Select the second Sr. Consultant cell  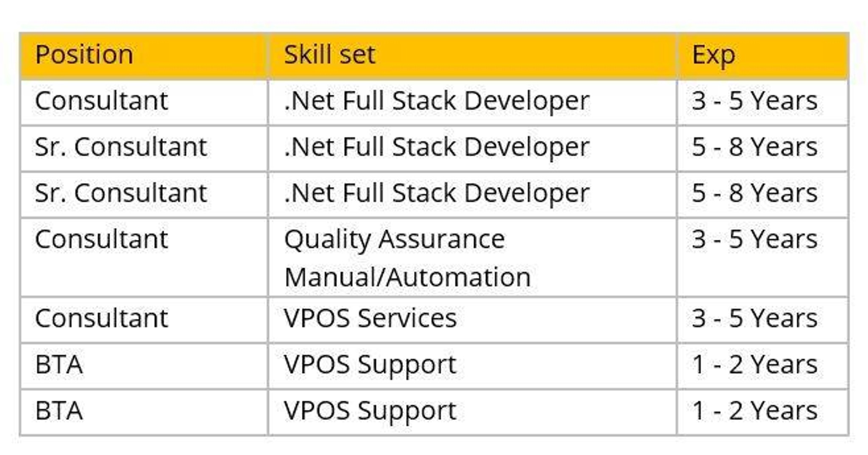click(x=121, y=193)
